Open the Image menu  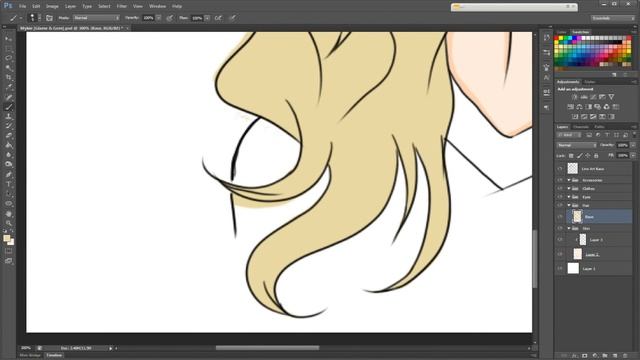coord(52,6)
